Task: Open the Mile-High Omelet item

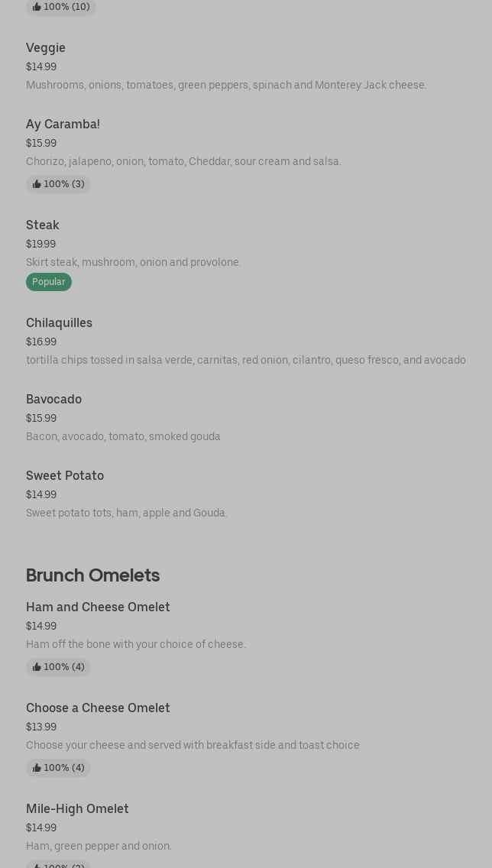Action: pos(77,808)
